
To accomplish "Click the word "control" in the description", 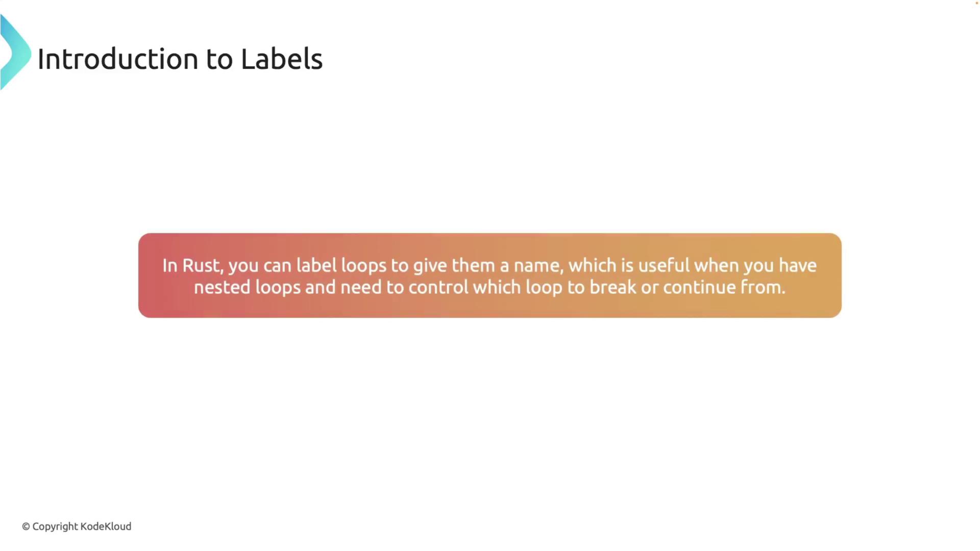I will tap(438, 288).
